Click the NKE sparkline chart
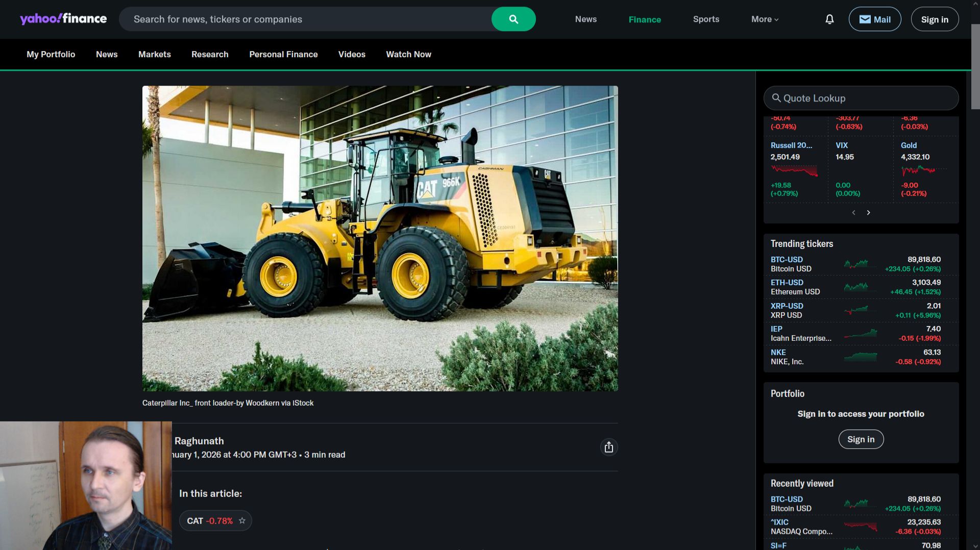 (x=860, y=357)
